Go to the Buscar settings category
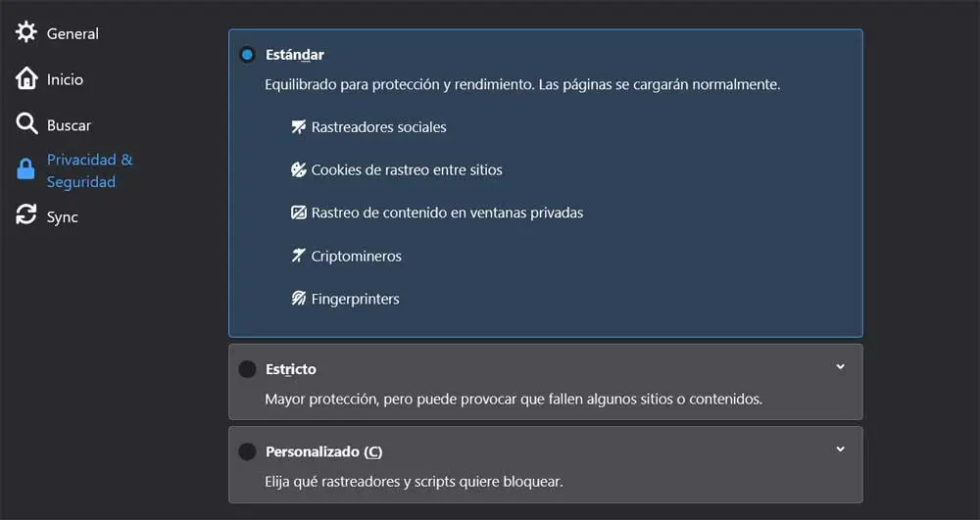This screenshot has height=520, width=980. (69, 125)
